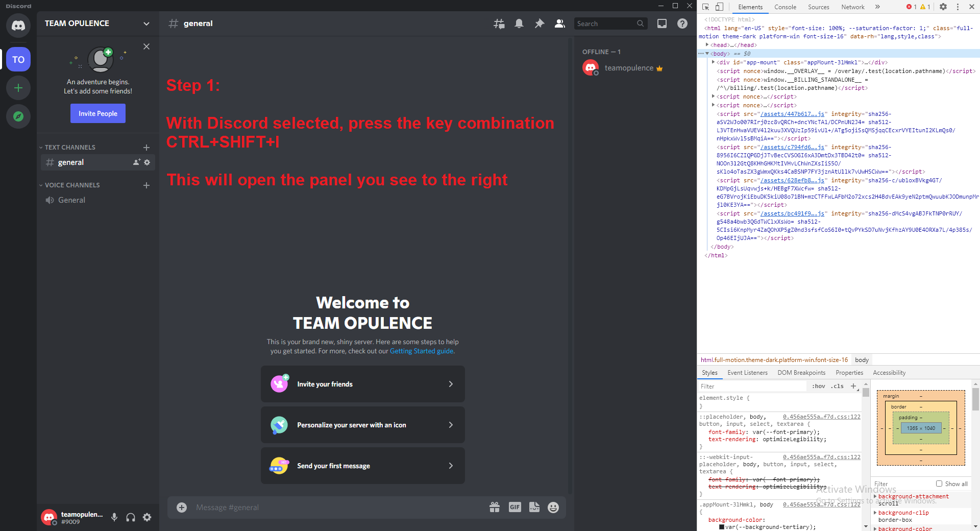The image size is (980, 531).
Task: Open the emoji picker
Action: pyautogui.click(x=553, y=507)
